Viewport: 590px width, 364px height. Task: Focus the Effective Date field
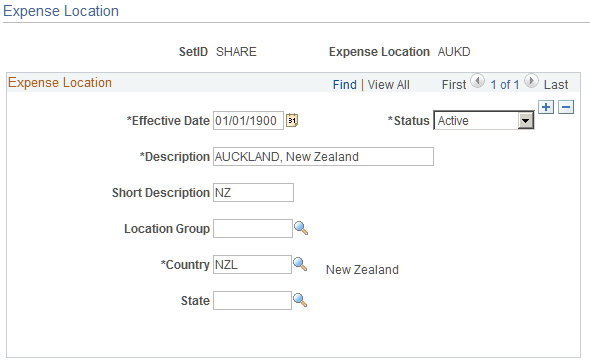(x=248, y=120)
